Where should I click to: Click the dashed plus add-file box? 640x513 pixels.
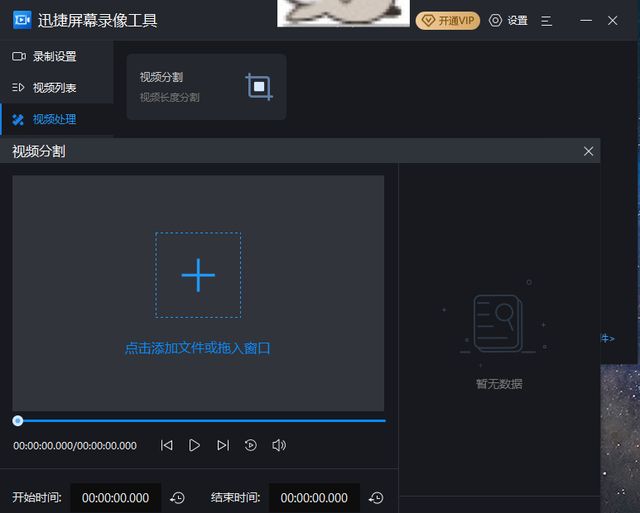coord(198,275)
